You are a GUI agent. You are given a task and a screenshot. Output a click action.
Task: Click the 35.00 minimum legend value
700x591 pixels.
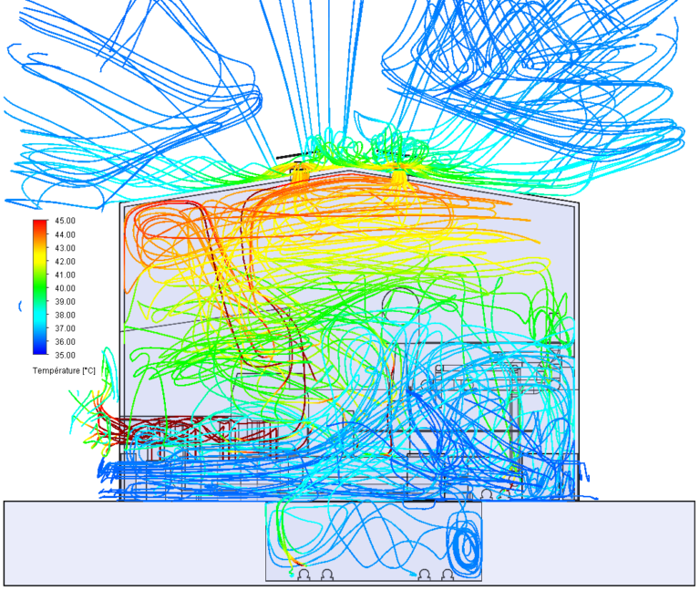[65, 355]
